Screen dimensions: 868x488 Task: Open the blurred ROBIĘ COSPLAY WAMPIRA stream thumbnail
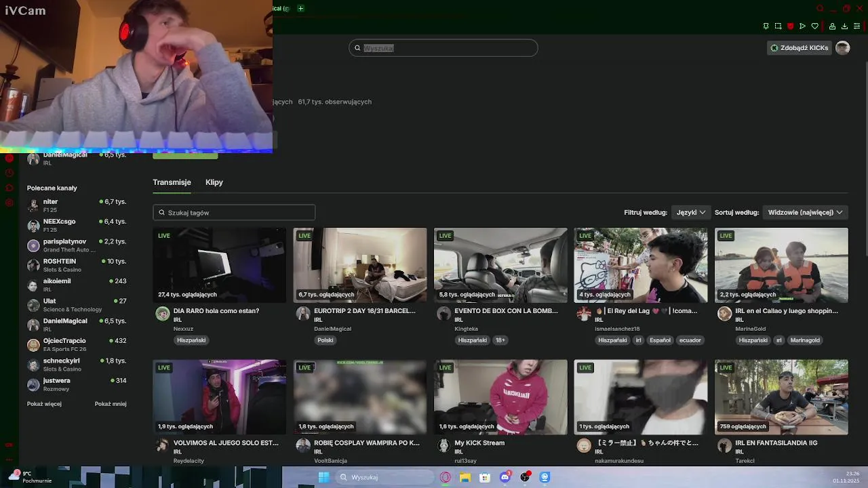point(360,397)
